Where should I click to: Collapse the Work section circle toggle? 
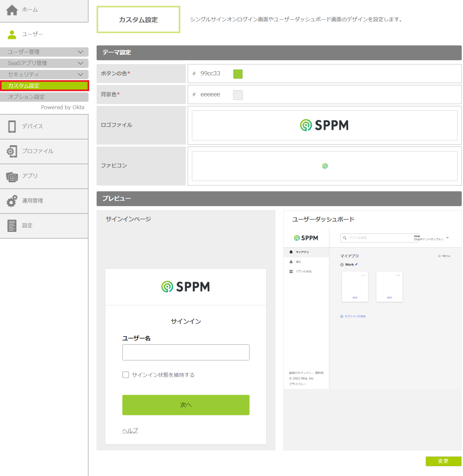click(x=342, y=265)
